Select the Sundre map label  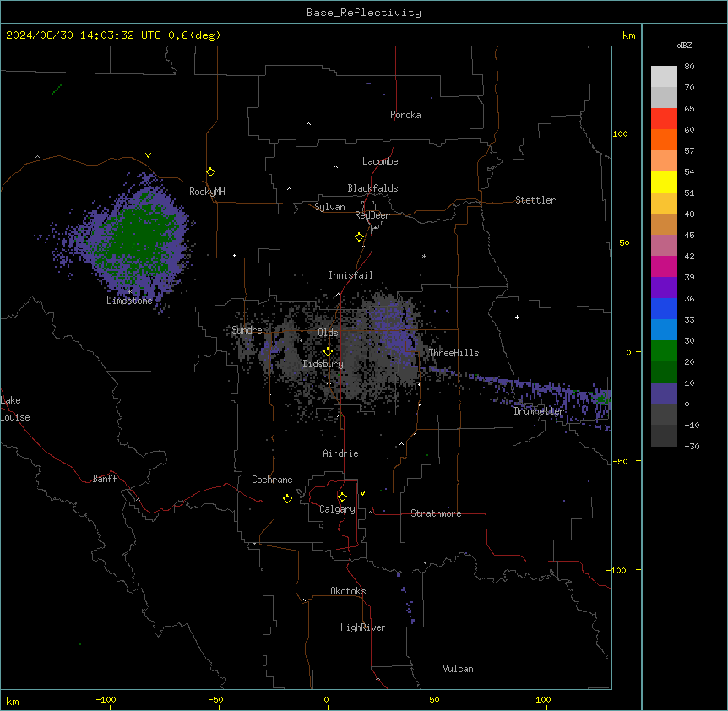click(247, 330)
